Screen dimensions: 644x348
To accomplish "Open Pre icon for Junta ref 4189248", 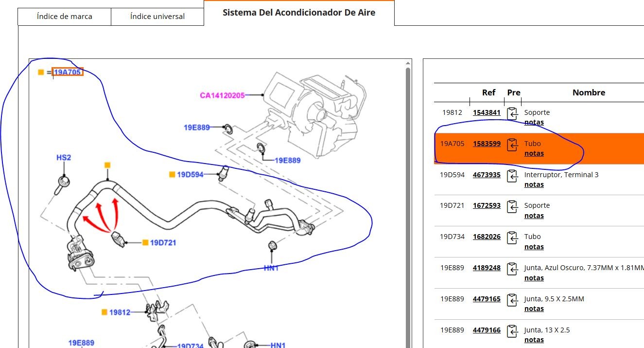I will (x=512, y=269).
